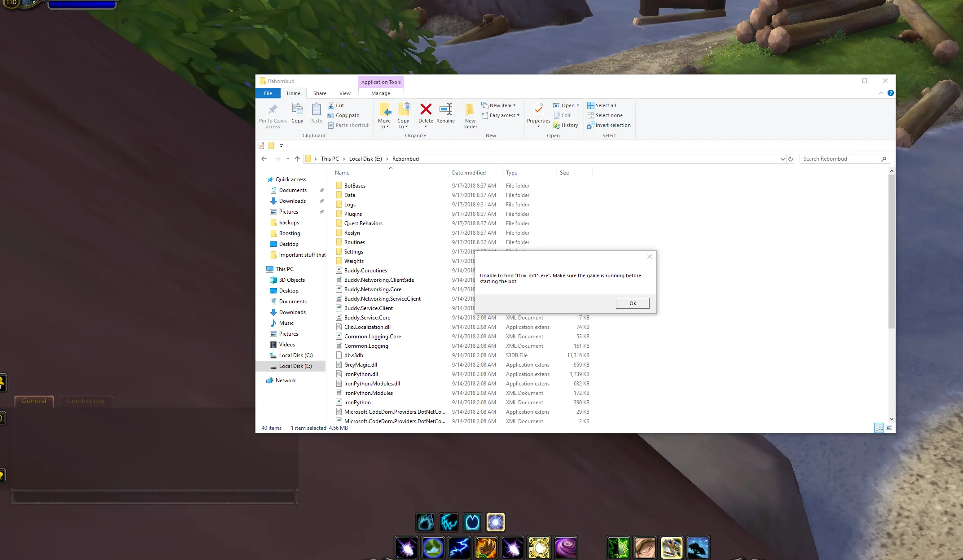The width and height of the screenshot is (963, 560).
Task: Click OK in the error dialog
Action: pos(633,303)
